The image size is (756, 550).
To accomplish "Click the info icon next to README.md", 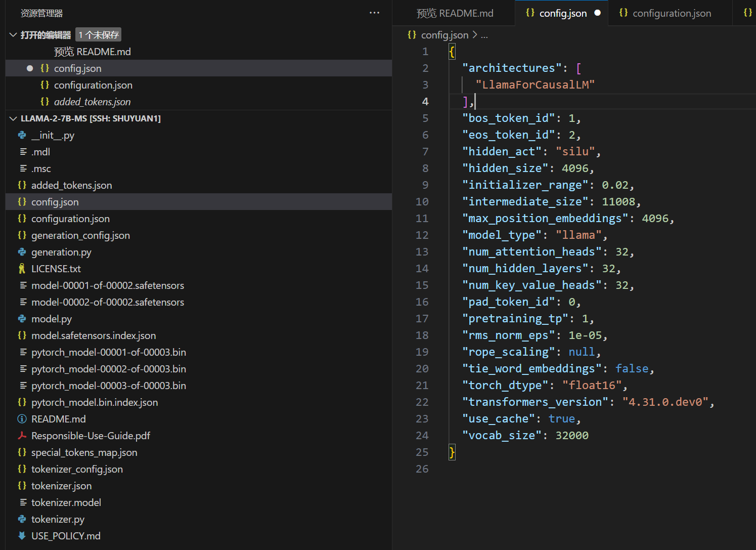I will [x=22, y=419].
